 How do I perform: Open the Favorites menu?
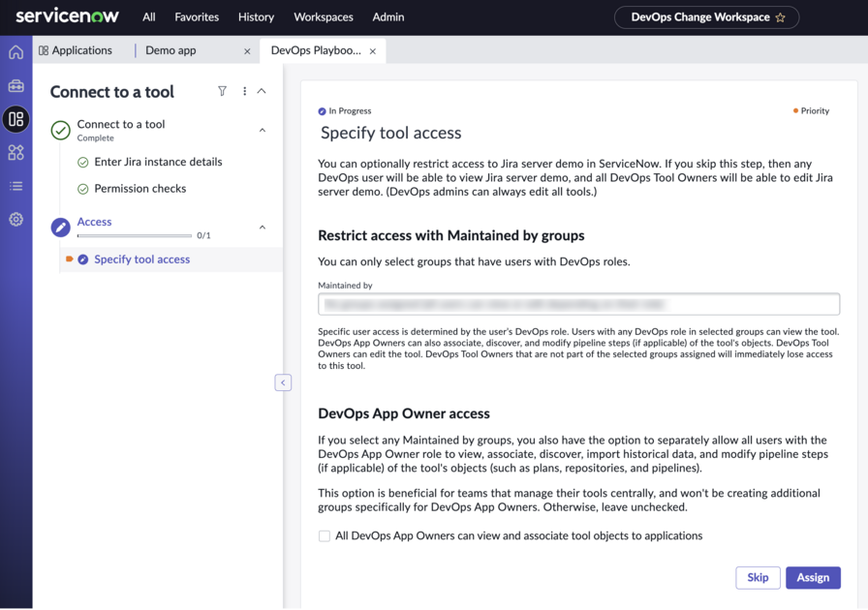[x=197, y=17]
